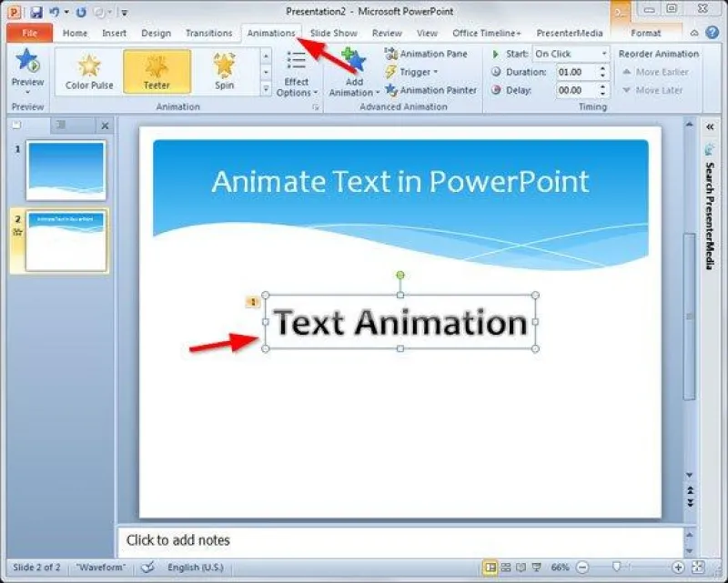Click to add notes area
The height and width of the screenshot is (583, 728).
coord(400,540)
